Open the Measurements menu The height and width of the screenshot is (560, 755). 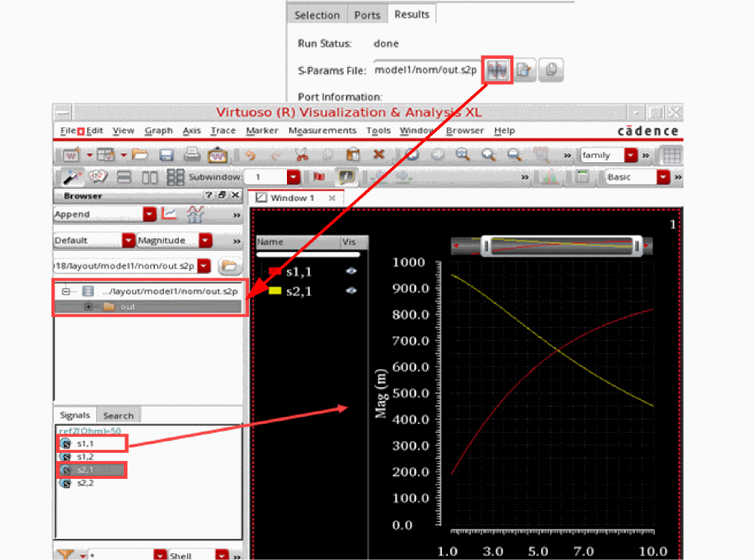pyautogui.click(x=322, y=130)
